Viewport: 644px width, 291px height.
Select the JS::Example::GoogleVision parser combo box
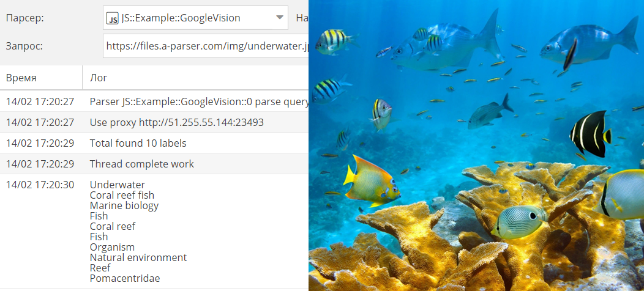pyautogui.click(x=195, y=18)
